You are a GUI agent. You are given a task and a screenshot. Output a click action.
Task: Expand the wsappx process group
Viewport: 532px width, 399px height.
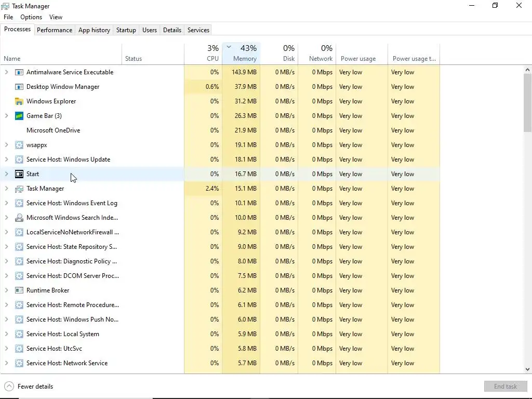[6, 145]
